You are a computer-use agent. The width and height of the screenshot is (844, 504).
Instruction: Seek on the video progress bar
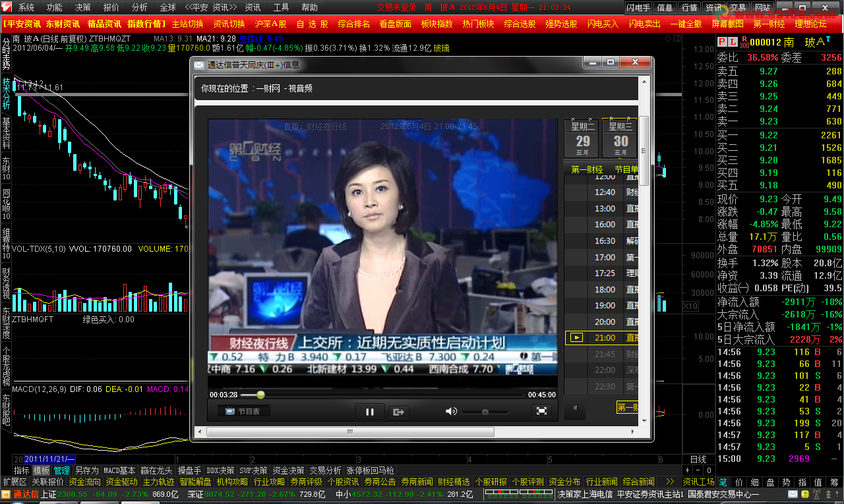click(382, 395)
